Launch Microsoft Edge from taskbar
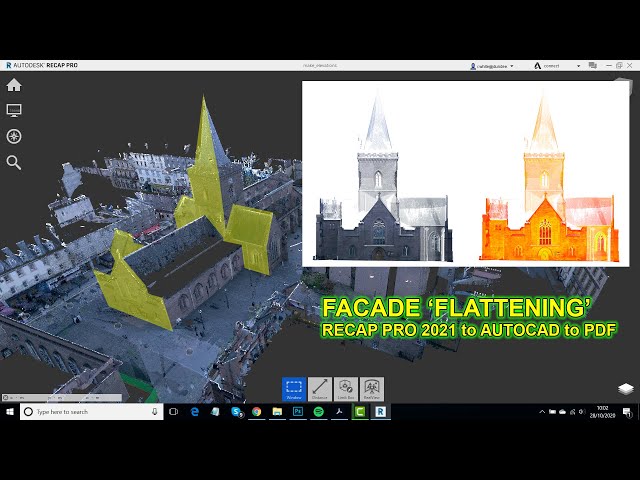The image size is (640, 480). pyautogui.click(x=195, y=412)
